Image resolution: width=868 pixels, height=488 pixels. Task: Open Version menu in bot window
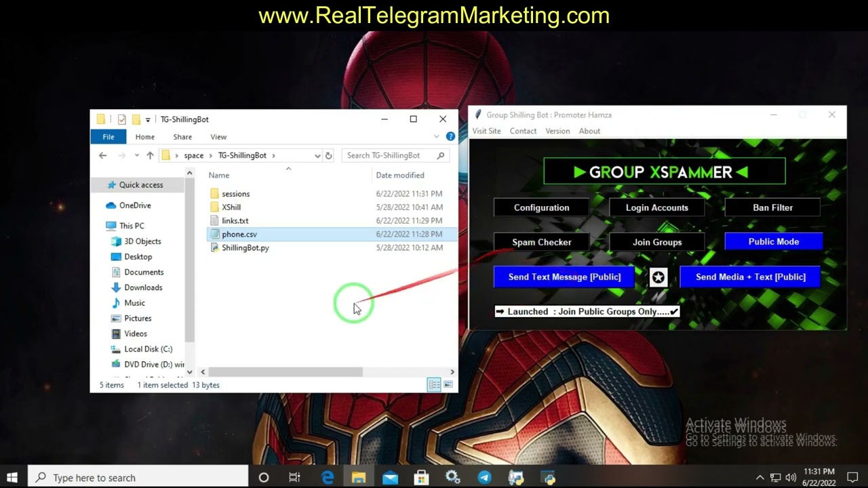coord(557,131)
